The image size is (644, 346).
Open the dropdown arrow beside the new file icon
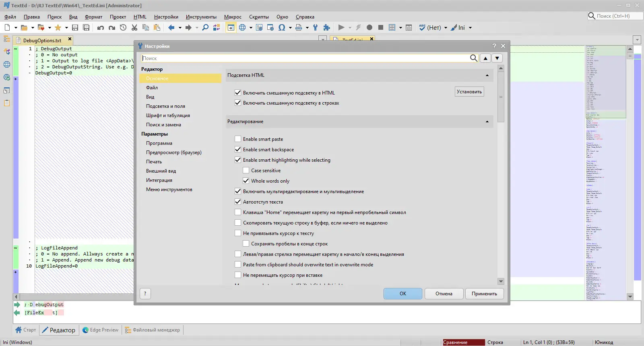pyautogui.click(x=16, y=28)
